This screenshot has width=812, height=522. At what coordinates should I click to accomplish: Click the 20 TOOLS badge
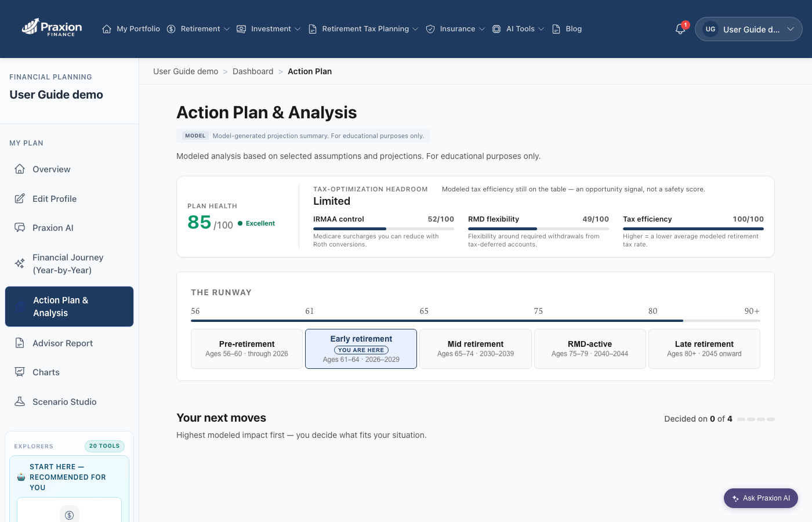(x=104, y=446)
